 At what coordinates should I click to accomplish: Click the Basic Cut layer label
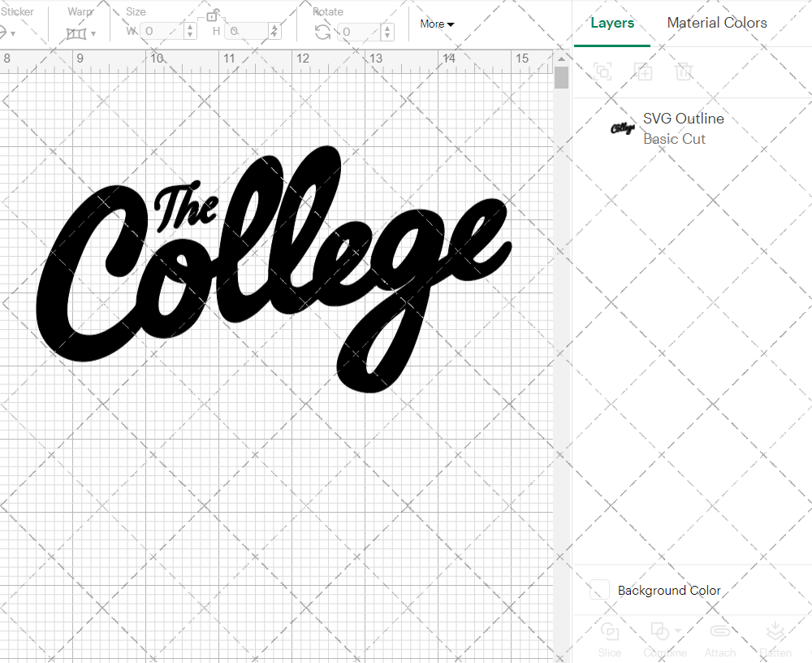pyautogui.click(x=674, y=139)
